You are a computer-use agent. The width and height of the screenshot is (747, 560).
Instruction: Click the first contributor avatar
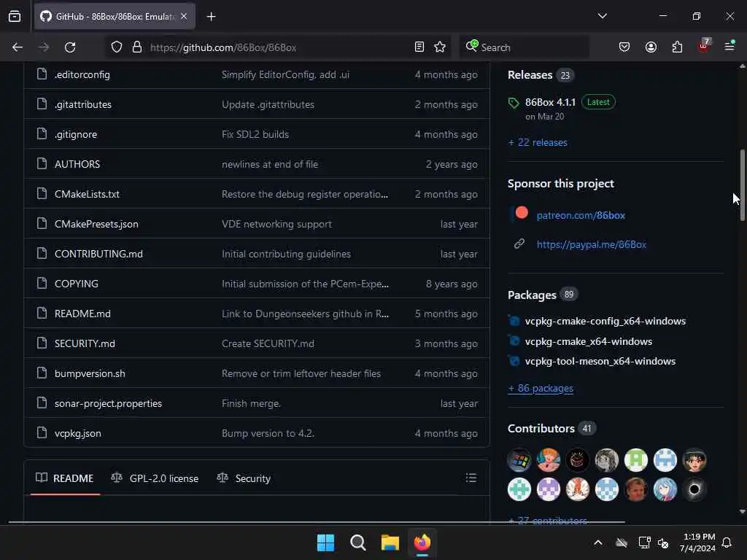point(519,461)
